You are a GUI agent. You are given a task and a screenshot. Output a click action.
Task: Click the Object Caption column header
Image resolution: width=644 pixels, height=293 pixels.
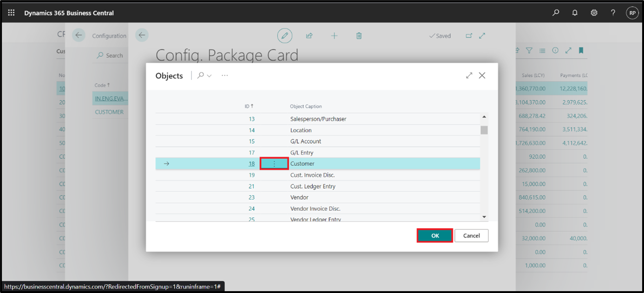point(306,106)
